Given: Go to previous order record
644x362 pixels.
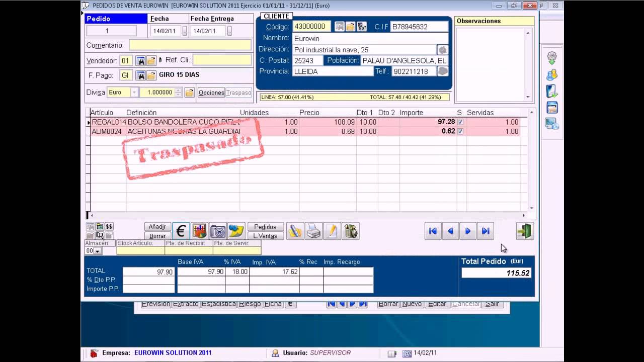Looking at the screenshot, I should pyautogui.click(x=450, y=231).
